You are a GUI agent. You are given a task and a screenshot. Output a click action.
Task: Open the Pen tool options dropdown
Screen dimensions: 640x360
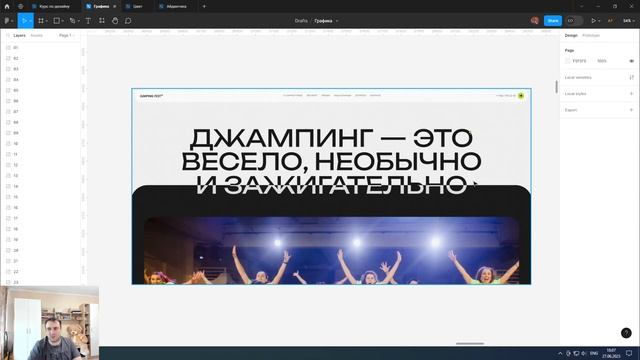tap(78, 21)
